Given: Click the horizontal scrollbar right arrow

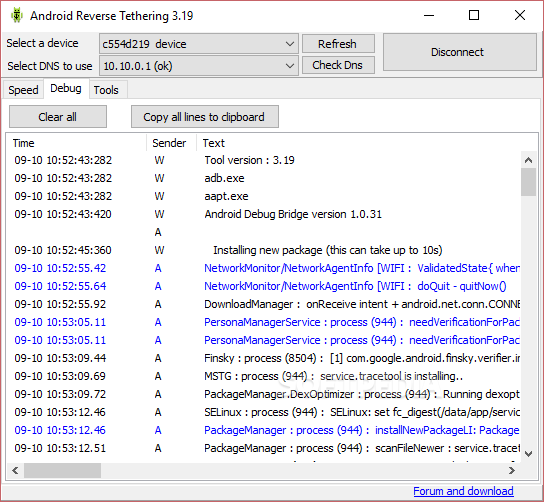Looking at the screenshot, I should (512, 470).
